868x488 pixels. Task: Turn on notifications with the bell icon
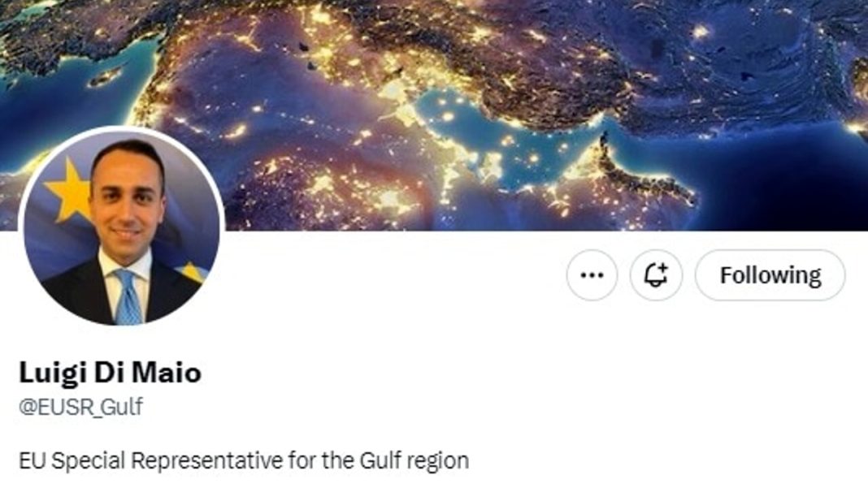[x=656, y=275]
